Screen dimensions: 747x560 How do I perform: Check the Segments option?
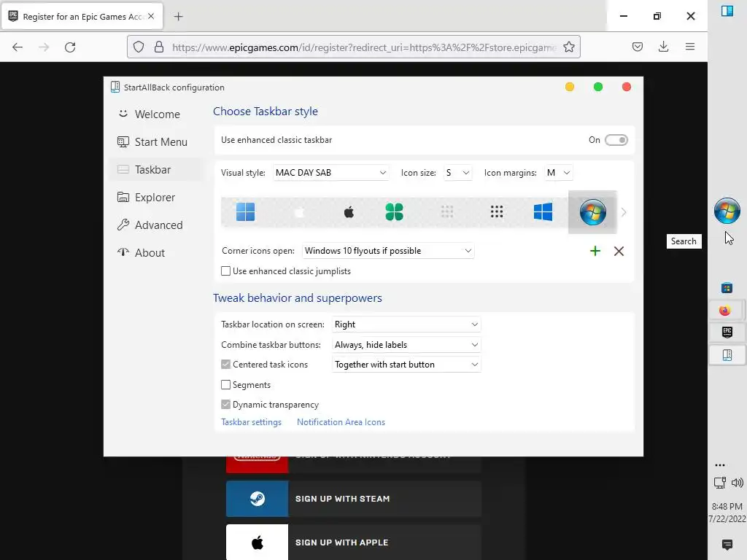[x=226, y=384]
